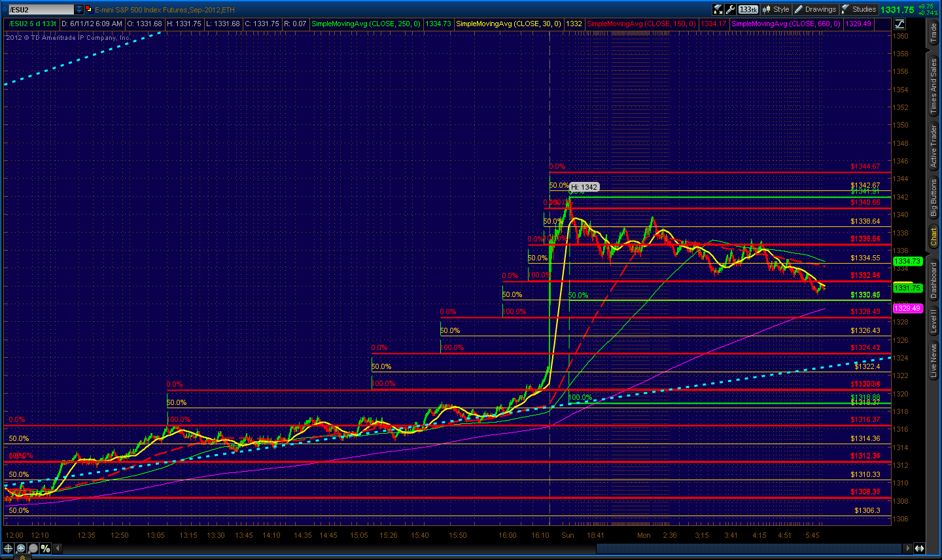Image resolution: width=942 pixels, height=560 pixels.
Task: Click the /ESU2 5 d 133t chart label
Action: point(32,24)
